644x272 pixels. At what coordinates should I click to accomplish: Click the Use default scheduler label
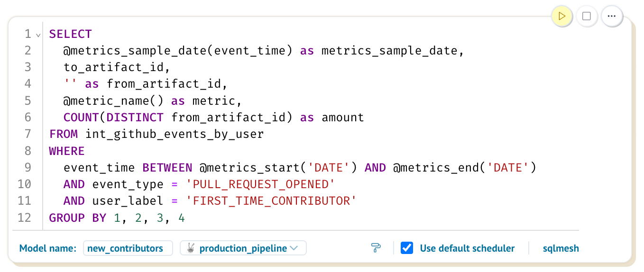coord(467,248)
